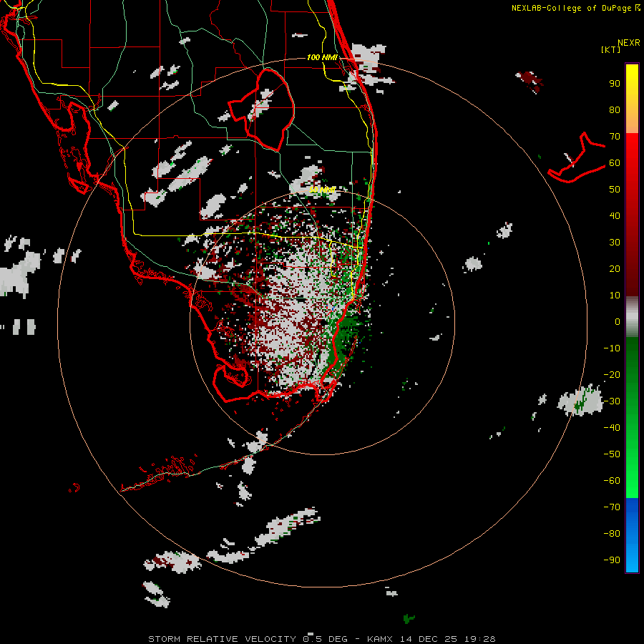Select the -80 value on velocity scale
This screenshot has width=644, height=644.
coord(612,534)
